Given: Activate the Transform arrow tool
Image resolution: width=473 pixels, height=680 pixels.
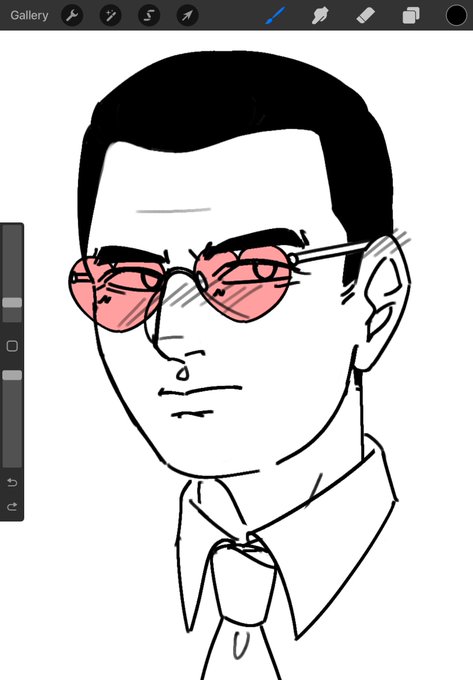Looking at the screenshot, I should pyautogui.click(x=187, y=16).
